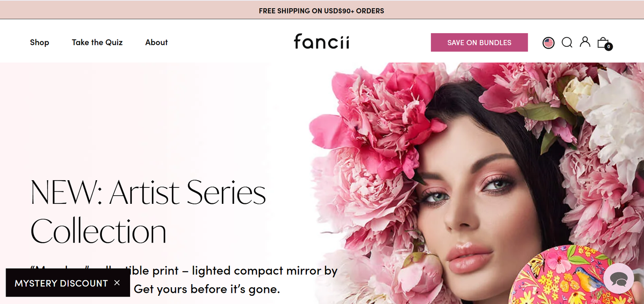Open the Shop menu
This screenshot has width=644, height=304.
coord(39,42)
